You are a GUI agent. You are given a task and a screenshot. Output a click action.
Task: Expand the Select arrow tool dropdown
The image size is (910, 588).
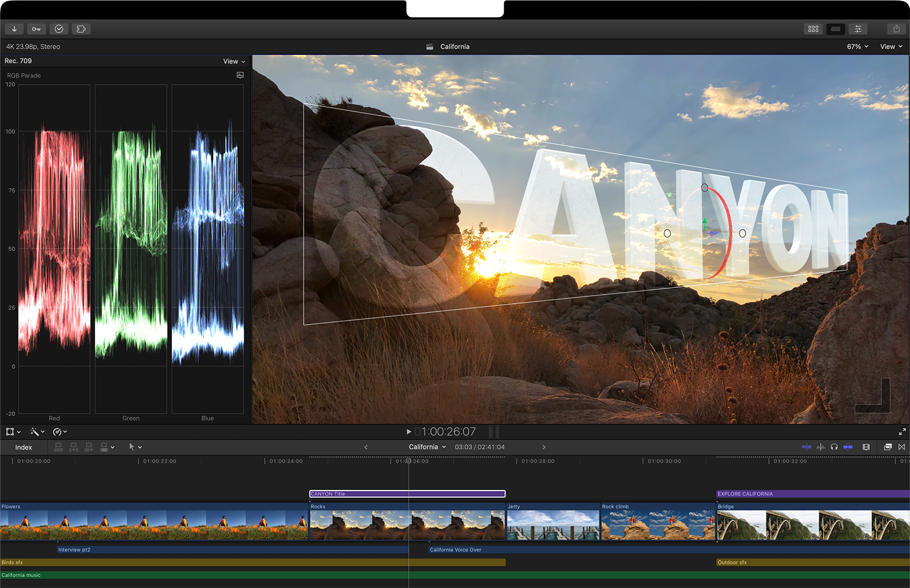pos(140,448)
